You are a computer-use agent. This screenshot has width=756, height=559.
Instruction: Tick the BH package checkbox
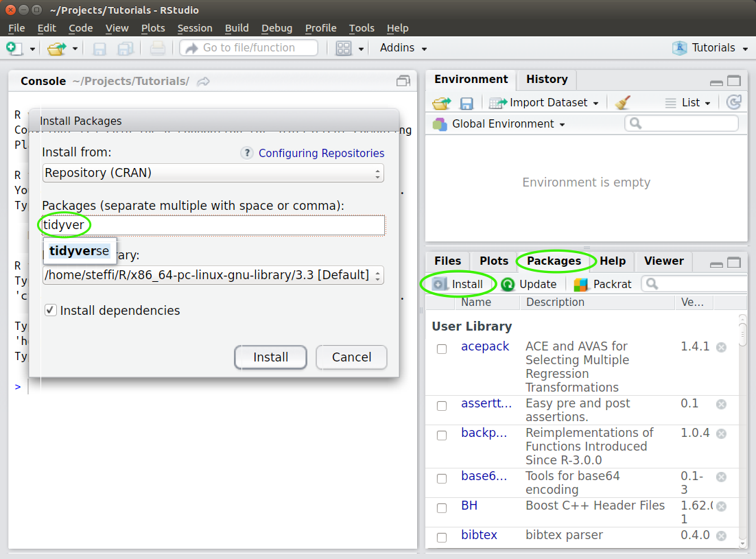pyautogui.click(x=442, y=508)
